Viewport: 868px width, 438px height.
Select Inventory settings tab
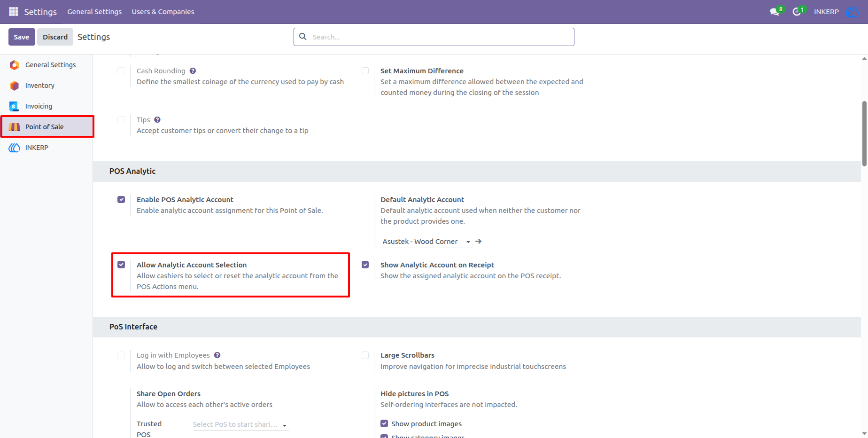[x=46, y=86]
